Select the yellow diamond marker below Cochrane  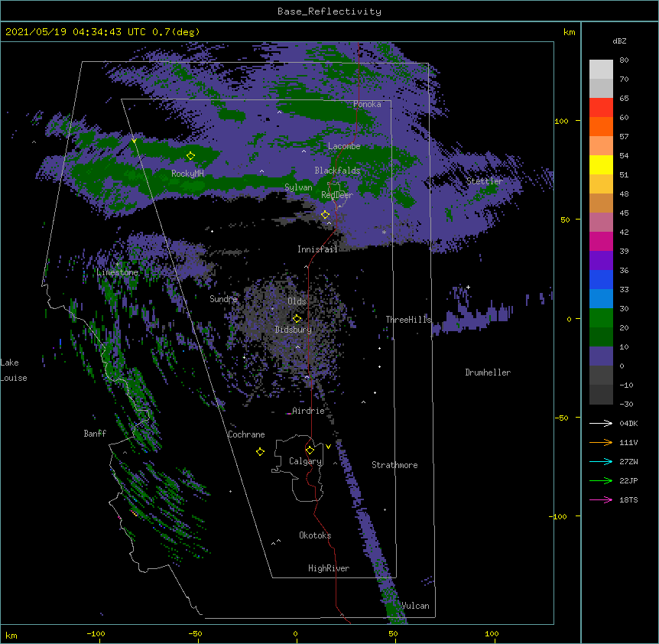tap(260, 452)
